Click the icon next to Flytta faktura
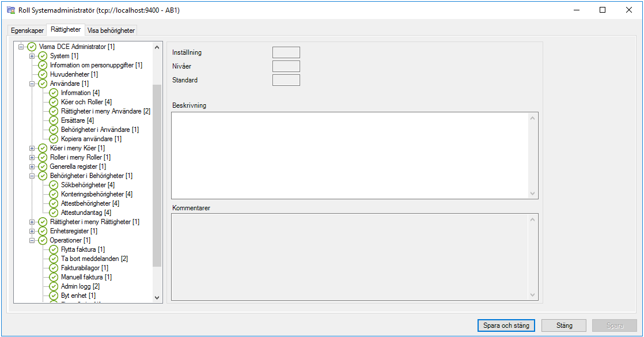The height and width of the screenshot is (337, 644). [52, 249]
